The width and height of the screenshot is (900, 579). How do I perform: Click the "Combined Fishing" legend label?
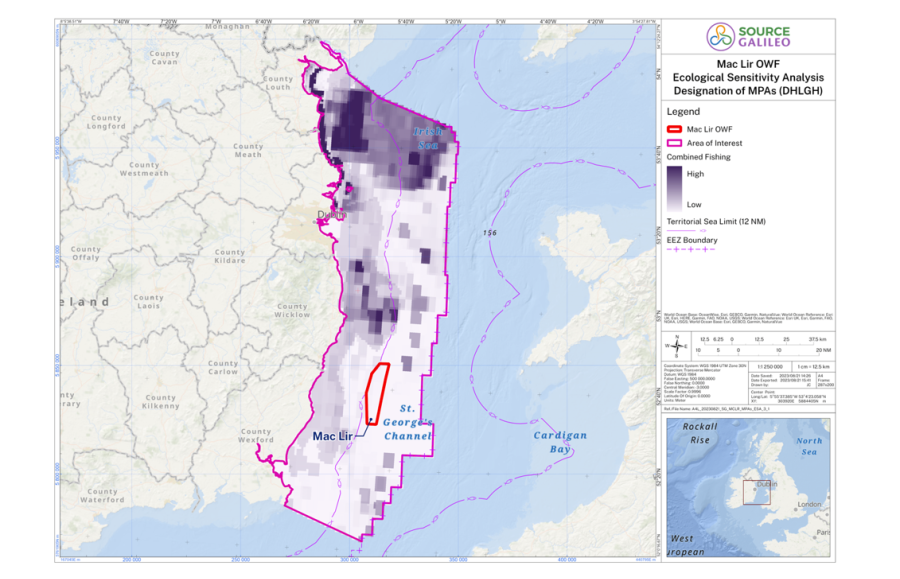(699, 157)
